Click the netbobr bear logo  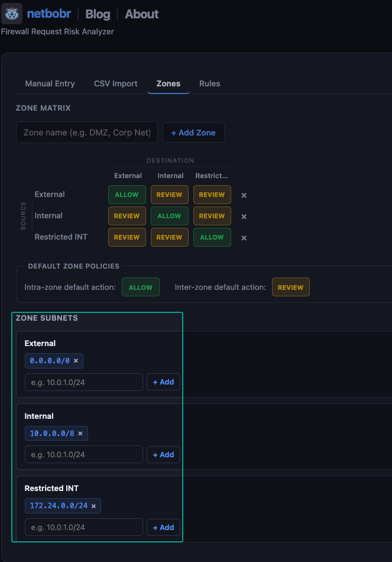click(11, 14)
